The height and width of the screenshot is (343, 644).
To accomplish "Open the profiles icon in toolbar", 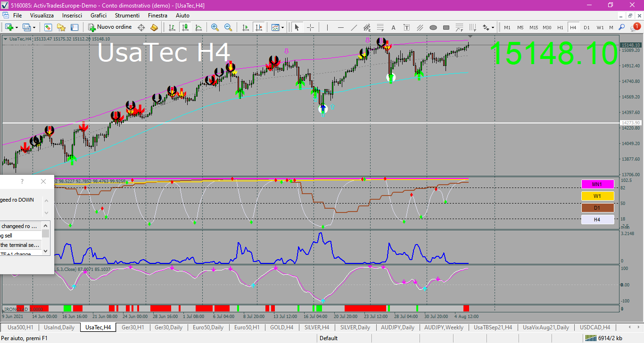I will tap(26, 27).
